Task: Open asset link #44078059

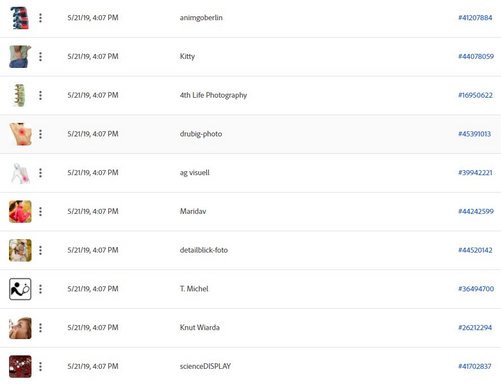Action: 476,56
